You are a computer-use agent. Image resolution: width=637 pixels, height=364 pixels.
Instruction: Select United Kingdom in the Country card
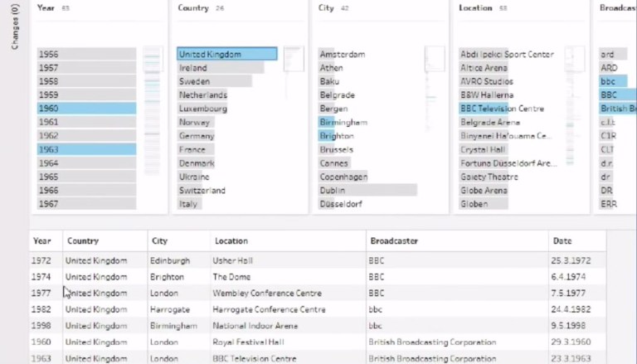[x=227, y=54]
